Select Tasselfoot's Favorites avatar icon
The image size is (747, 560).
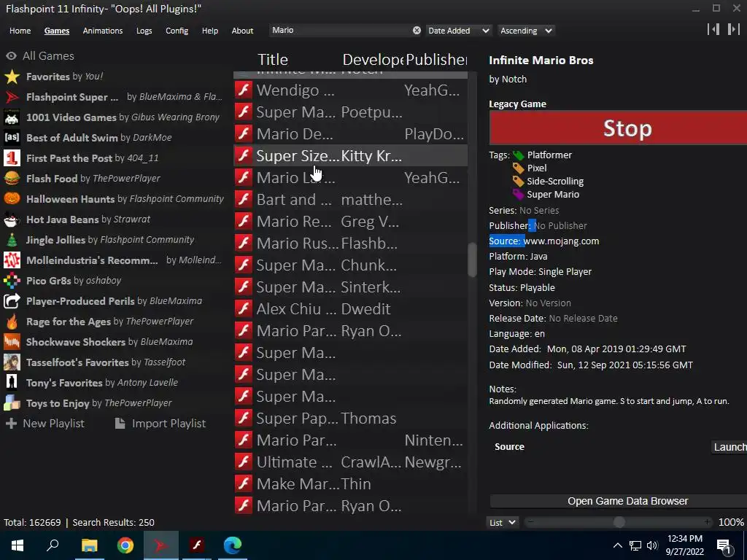coord(12,362)
